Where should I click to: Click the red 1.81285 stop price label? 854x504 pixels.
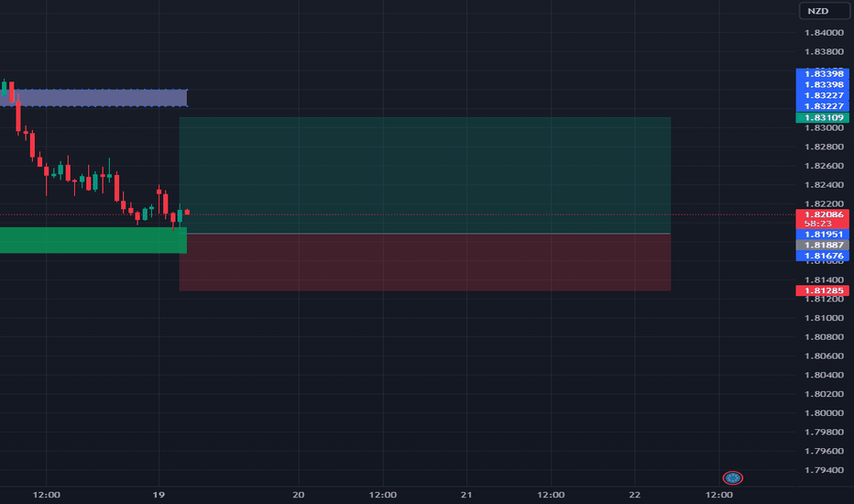(823, 291)
